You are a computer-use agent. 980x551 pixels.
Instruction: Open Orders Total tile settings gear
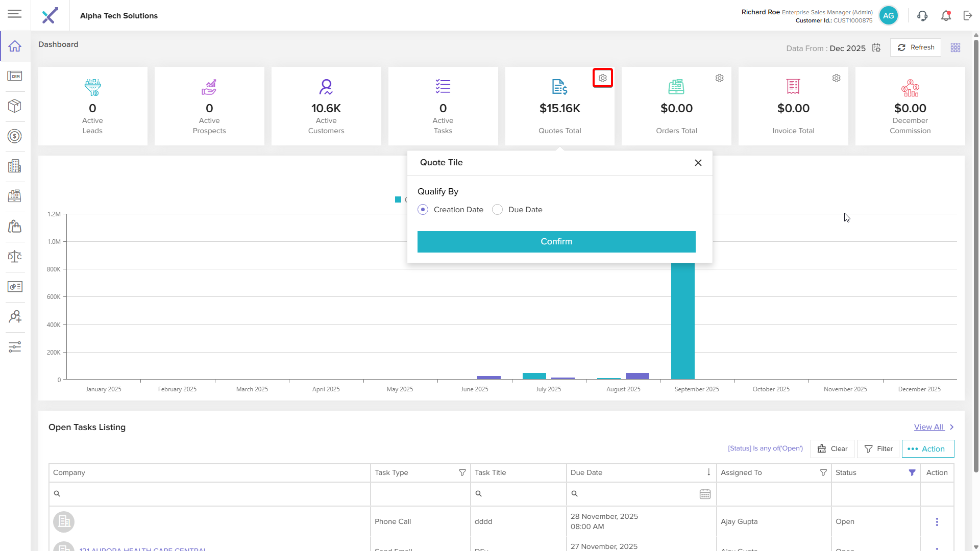point(719,78)
